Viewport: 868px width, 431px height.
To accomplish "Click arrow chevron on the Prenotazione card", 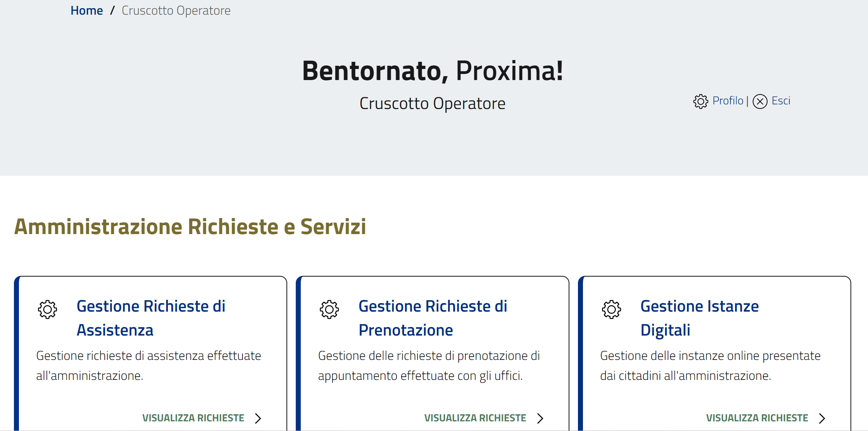I will click(540, 418).
